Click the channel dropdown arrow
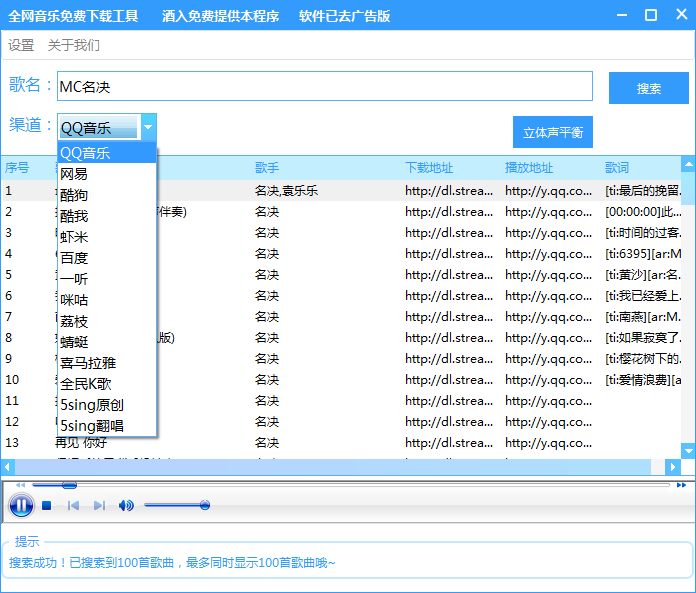696x593 pixels. [x=148, y=127]
